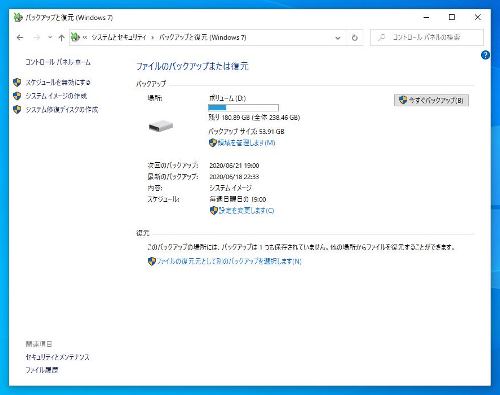Open コントロール パネル ホーム link
Image resolution: width=500 pixels, height=395 pixels.
pyautogui.click(x=58, y=62)
